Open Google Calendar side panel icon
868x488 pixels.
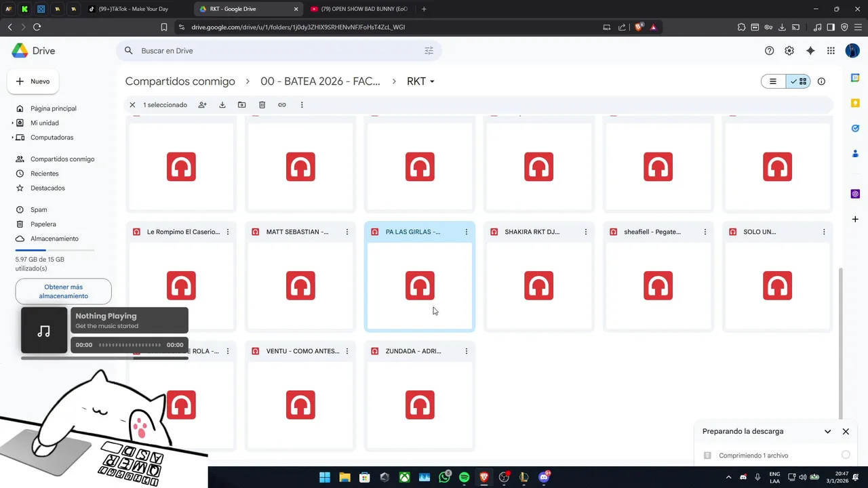point(855,78)
